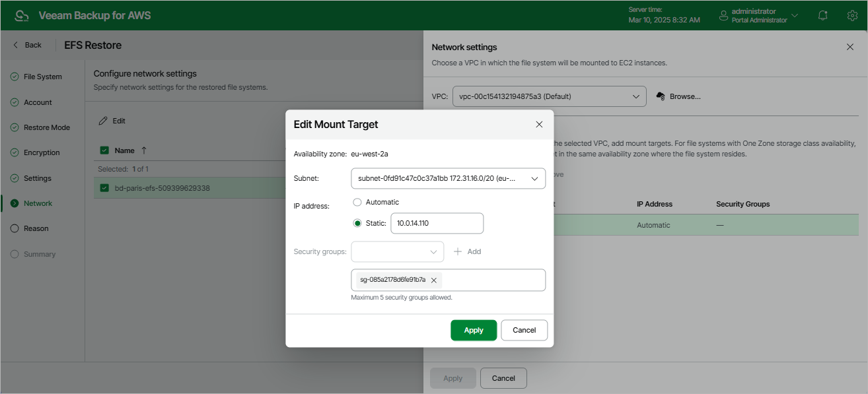868x394 pixels.
Task: Click the Account completed checkmark icon
Action: [15, 102]
